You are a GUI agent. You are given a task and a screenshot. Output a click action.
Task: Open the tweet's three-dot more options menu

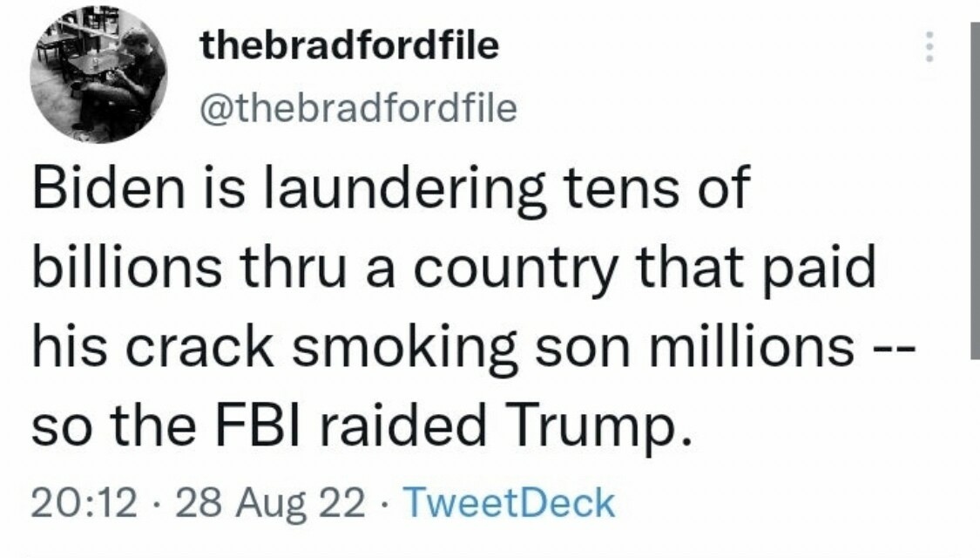(929, 46)
